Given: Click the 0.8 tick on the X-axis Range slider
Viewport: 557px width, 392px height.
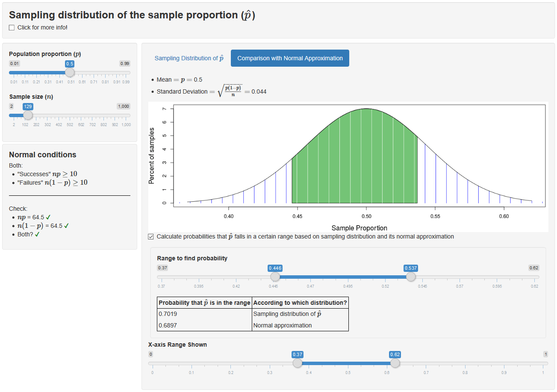Looking at the screenshot, I should [465, 363].
